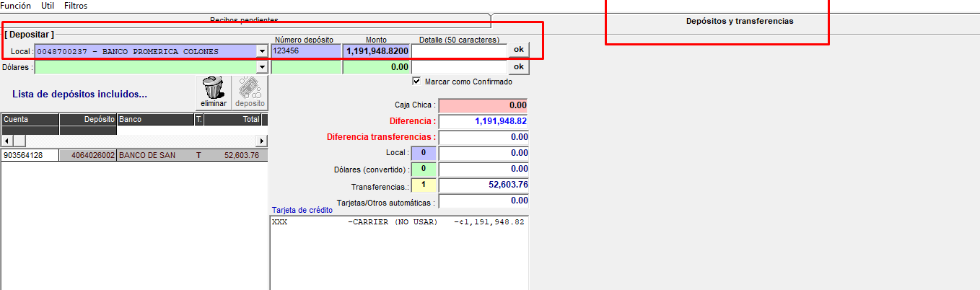Open the Util menu

(48, 5)
